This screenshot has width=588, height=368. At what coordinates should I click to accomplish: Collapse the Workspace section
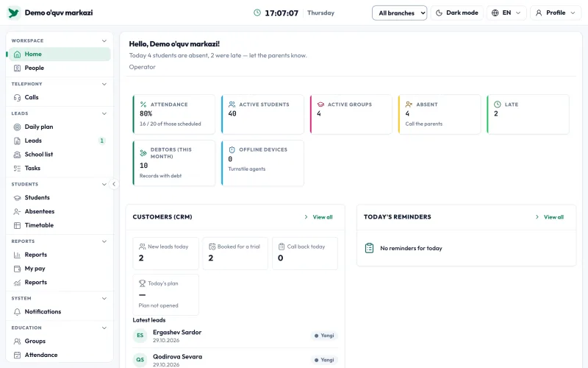pos(104,40)
